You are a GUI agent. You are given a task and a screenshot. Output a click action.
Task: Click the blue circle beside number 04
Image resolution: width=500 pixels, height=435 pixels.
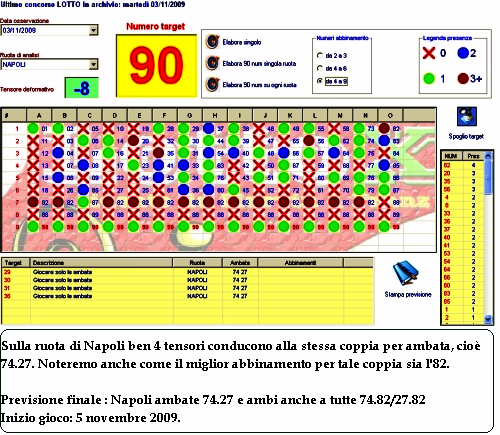click(x=58, y=153)
